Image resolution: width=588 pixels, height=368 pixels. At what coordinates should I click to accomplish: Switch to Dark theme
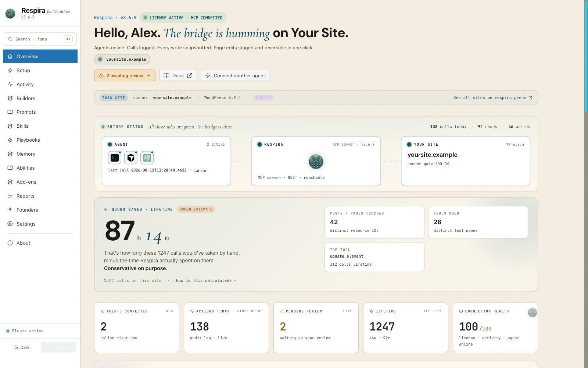22,347
